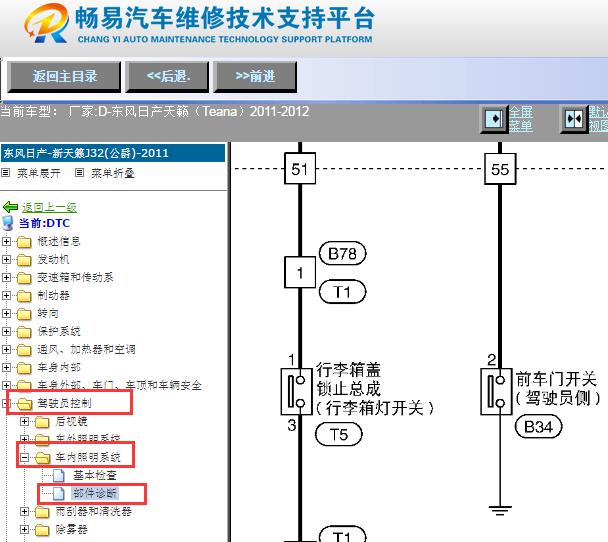608x542 pixels.
Task: Click the default view icon
Action: 574,119
